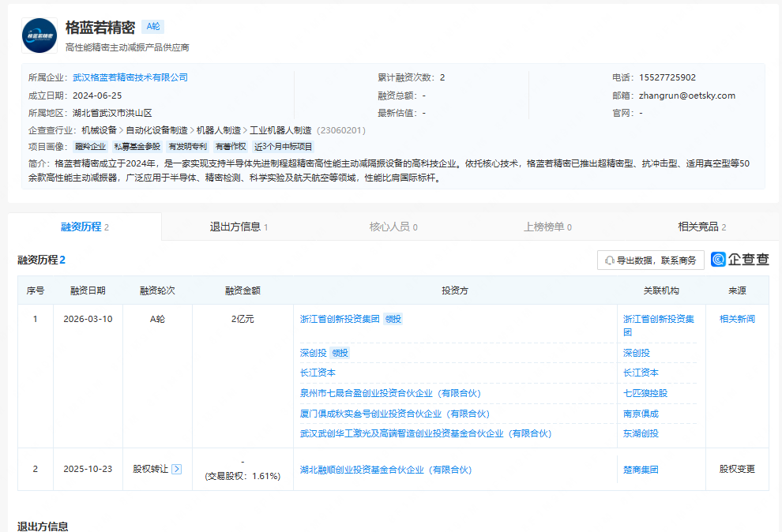Open the 楚商集团 related institution
Viewport: 782px width, 532px height.
640,470
